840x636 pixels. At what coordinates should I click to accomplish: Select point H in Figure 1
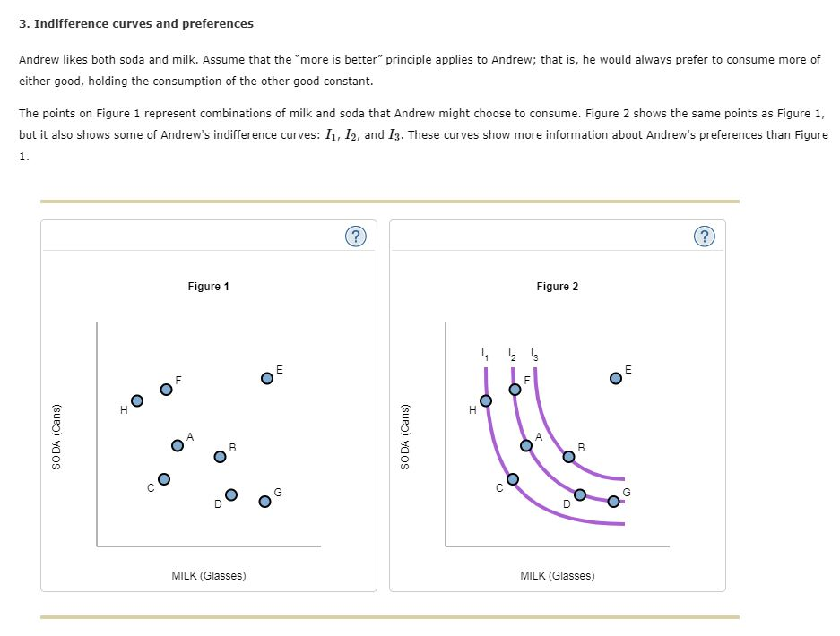pyautogui.click(x=137, y=400)
